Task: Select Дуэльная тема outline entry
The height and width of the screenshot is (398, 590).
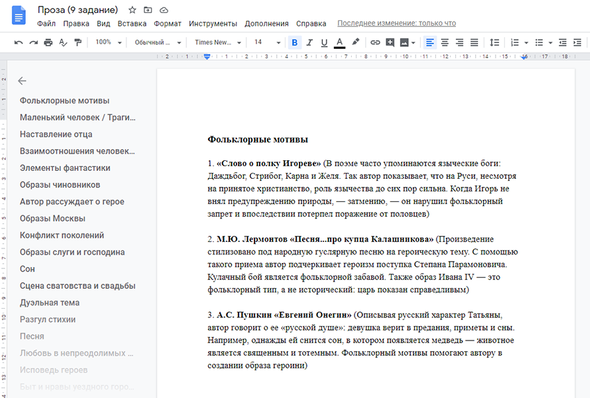Action: 49,302
